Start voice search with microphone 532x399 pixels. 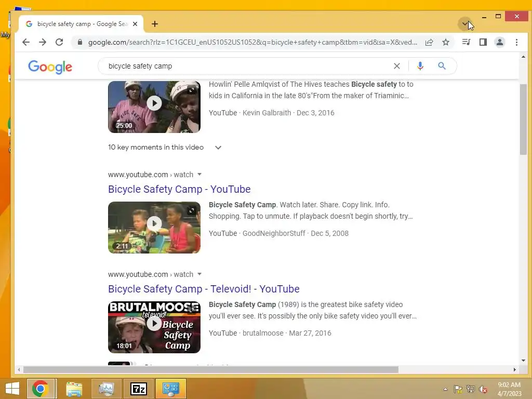pyautogui.click(x=420, y=66)
